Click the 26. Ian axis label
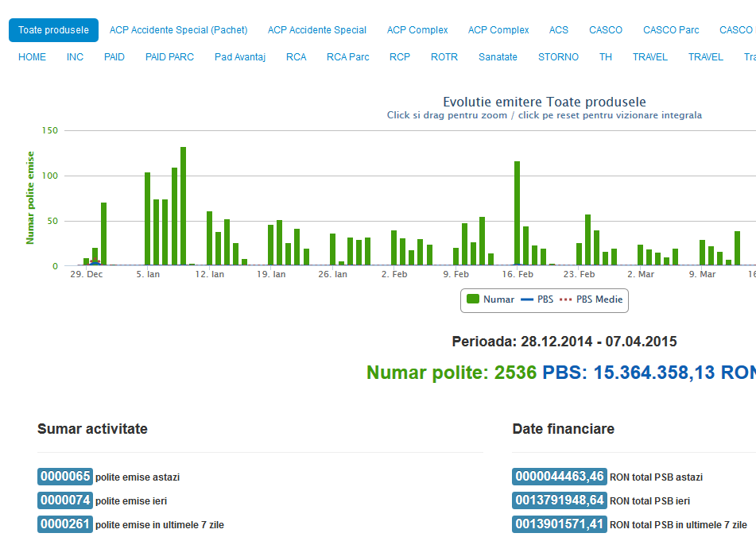 point(332,274)
